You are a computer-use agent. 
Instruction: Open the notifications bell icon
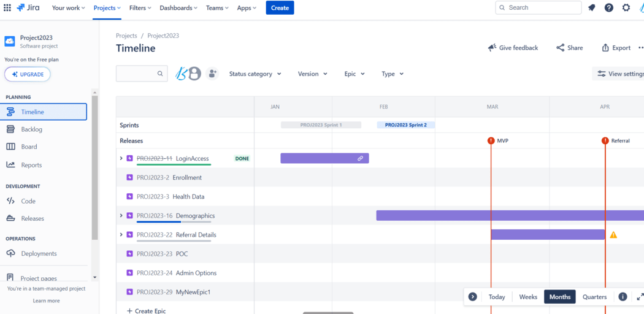tap(591, 8)
